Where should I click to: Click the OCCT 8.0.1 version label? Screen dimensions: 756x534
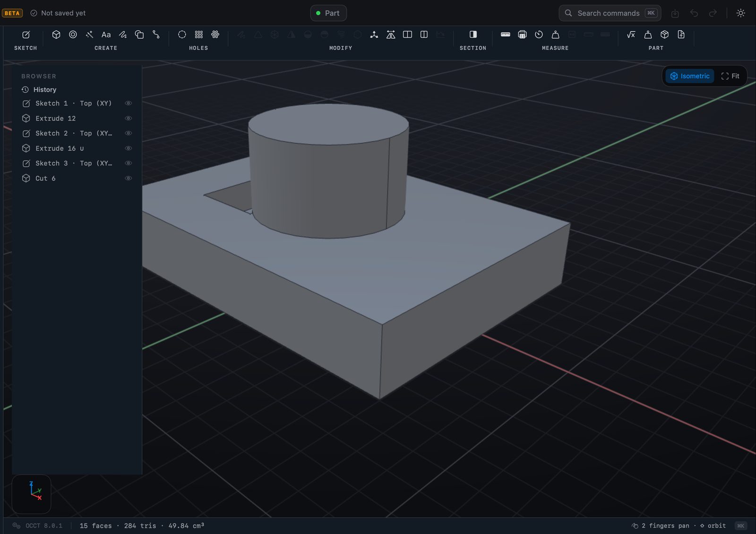pos(44,525)
